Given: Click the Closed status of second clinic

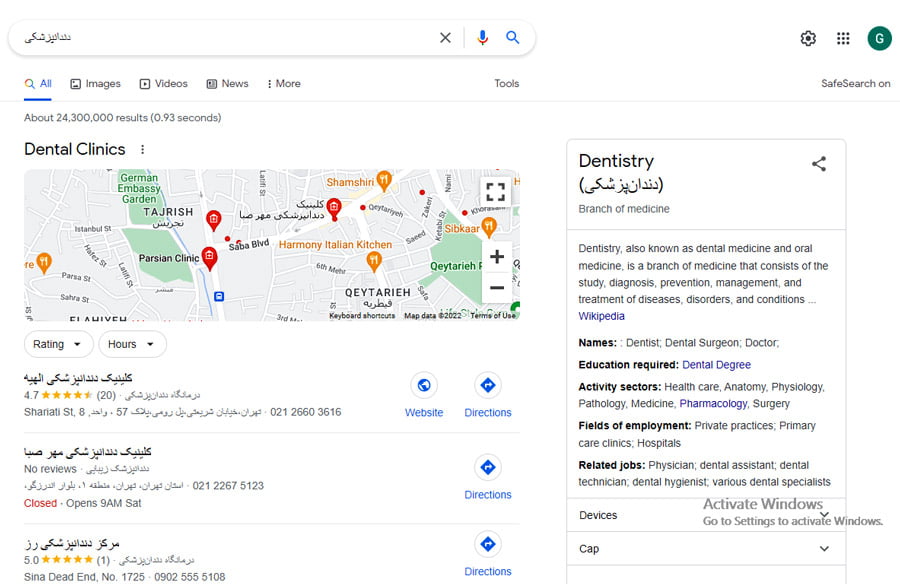Looking at the screenshot, I should (40, 504).
